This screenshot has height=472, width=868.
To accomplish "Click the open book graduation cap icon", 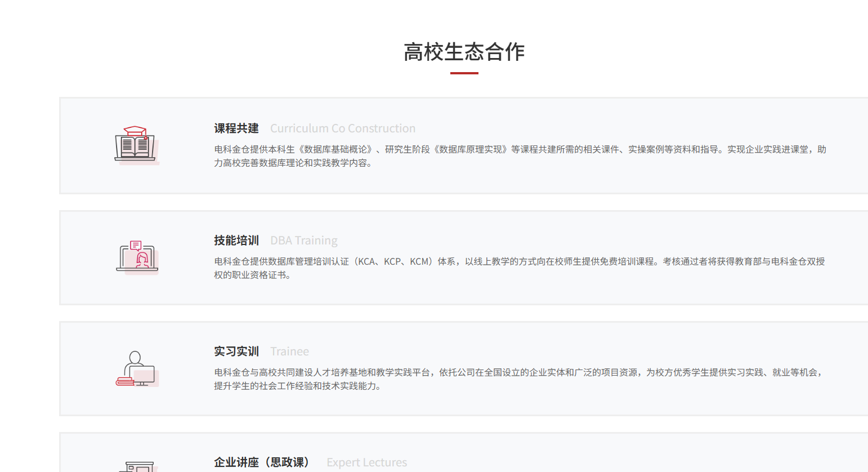I will point(137,145).
